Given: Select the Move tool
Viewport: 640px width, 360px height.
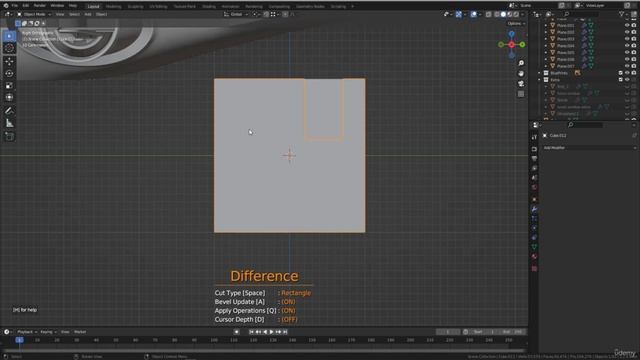Looking at the screenshot, I should [9, 62].
